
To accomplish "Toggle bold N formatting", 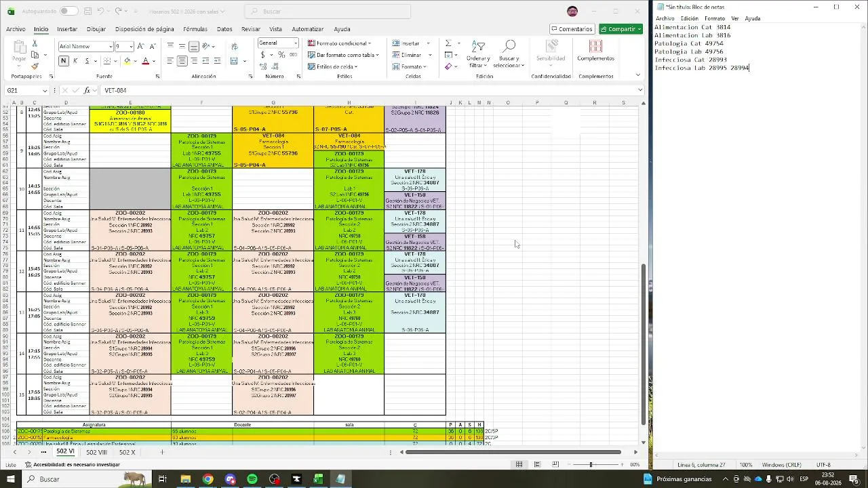I will click(x=64, y=61).
